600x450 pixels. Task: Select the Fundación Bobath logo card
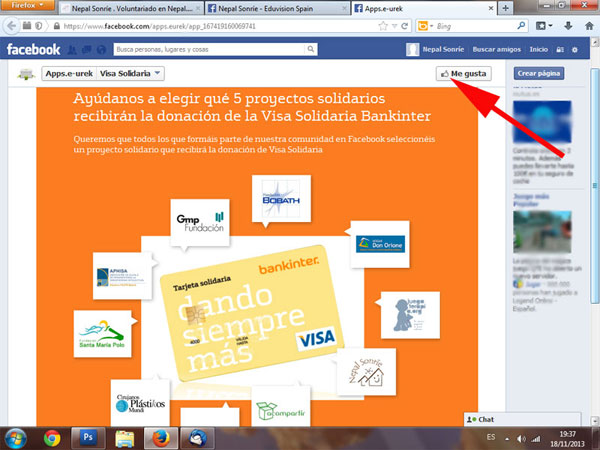281,199
